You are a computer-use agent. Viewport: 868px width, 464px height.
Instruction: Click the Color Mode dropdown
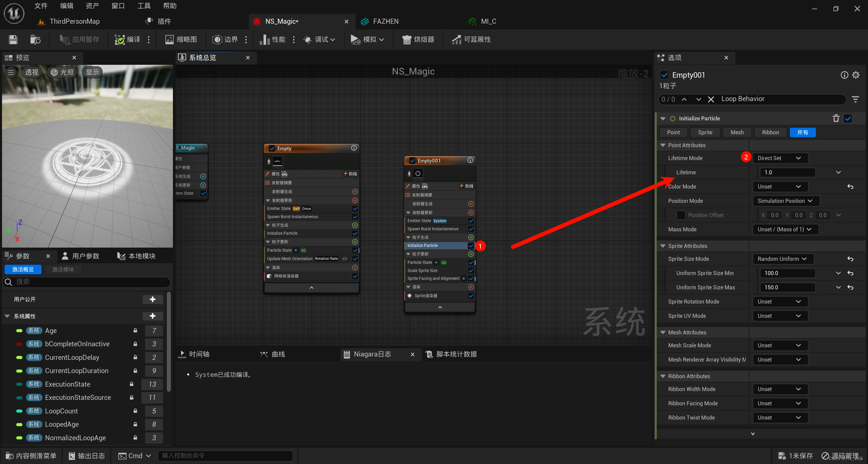coord(778,186)
